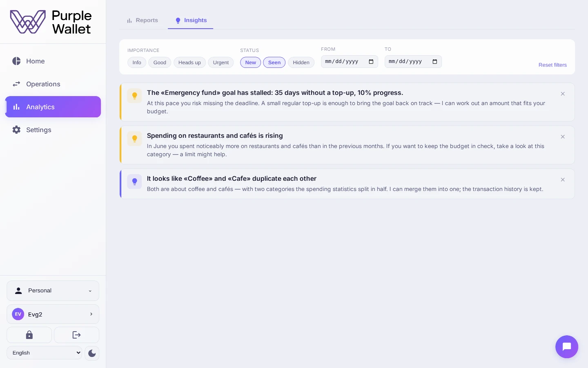Lock the app with the padlock button

pyautogui.click(x=29, y=335)
